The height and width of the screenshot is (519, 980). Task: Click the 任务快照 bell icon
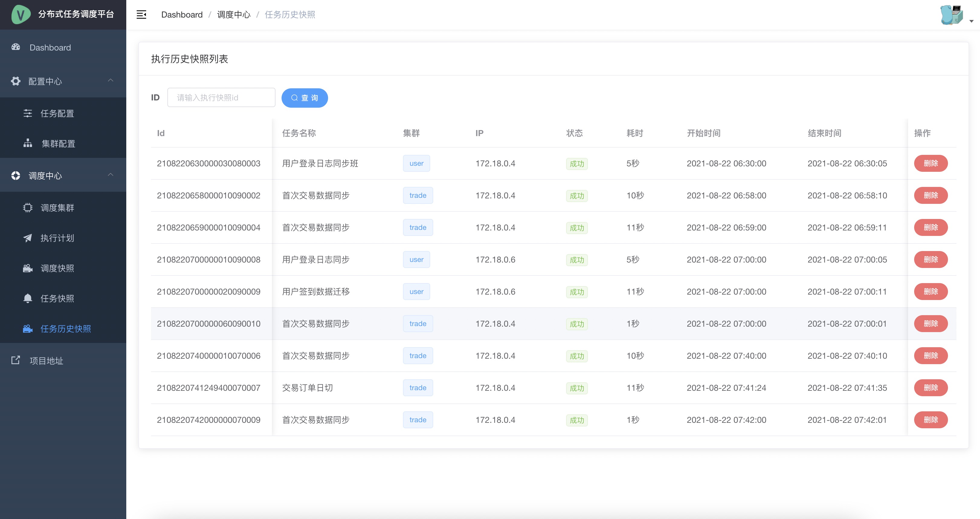tap(28, 298)
